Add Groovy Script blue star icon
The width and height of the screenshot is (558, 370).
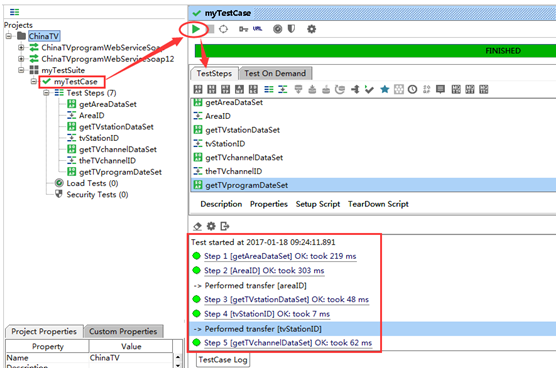(384, 89)
